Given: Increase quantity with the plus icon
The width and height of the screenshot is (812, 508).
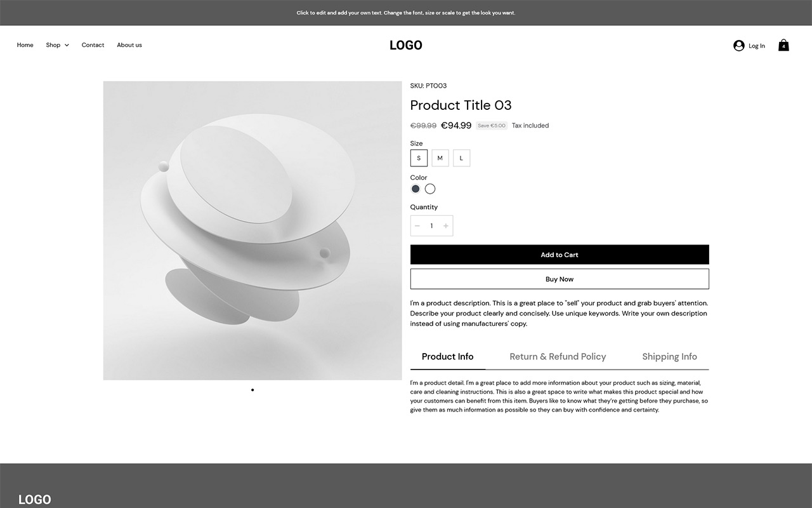Looking at the screenshot, I should click(446, 226).
